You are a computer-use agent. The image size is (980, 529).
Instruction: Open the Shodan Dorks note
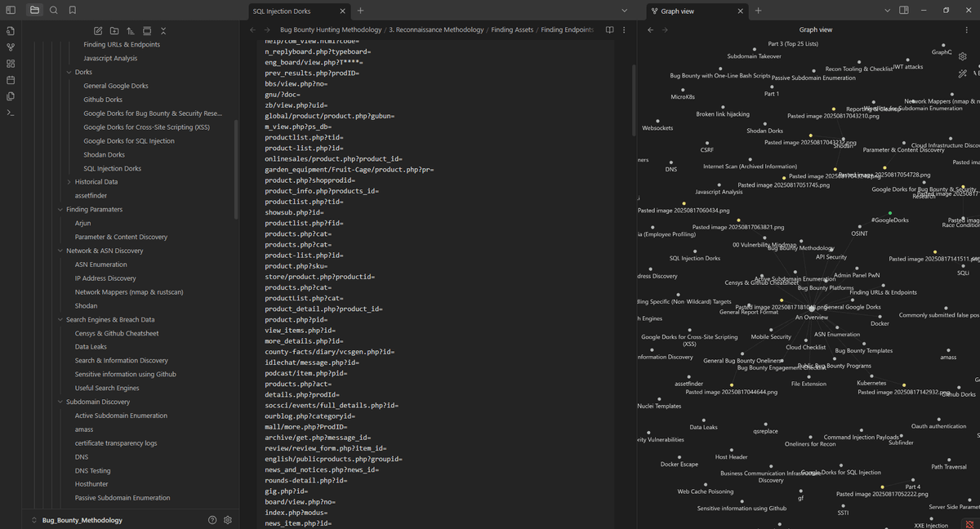pos(104,154)
